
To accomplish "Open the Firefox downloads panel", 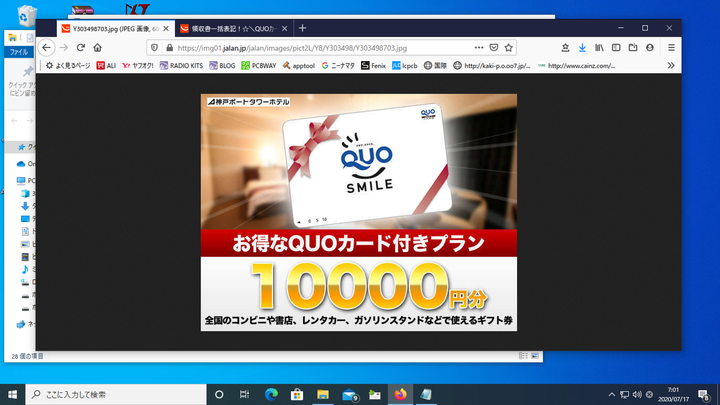I will (582, 47).
